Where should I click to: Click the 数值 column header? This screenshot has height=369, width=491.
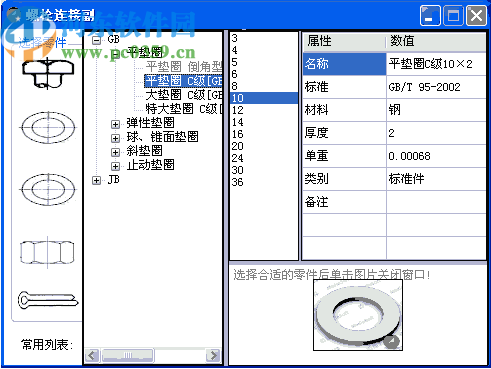point(436,42)
